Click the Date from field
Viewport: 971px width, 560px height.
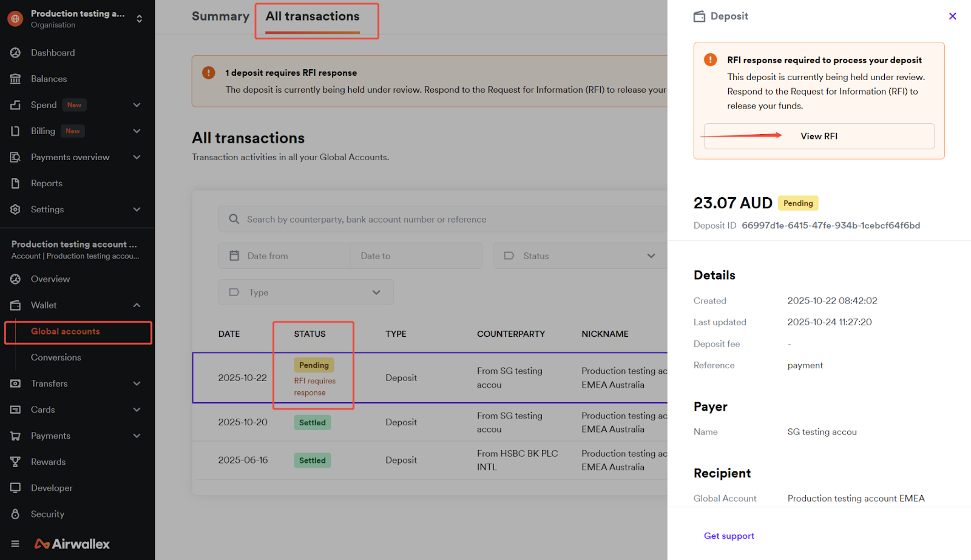[x=285, y=256]
